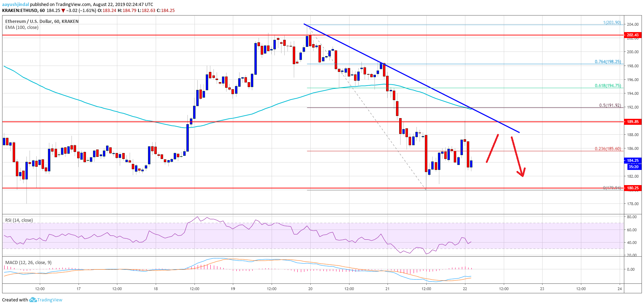Click the MACD 0.00 axis value
The width and height of the screenshot is (644, 306).
(631, 269)
